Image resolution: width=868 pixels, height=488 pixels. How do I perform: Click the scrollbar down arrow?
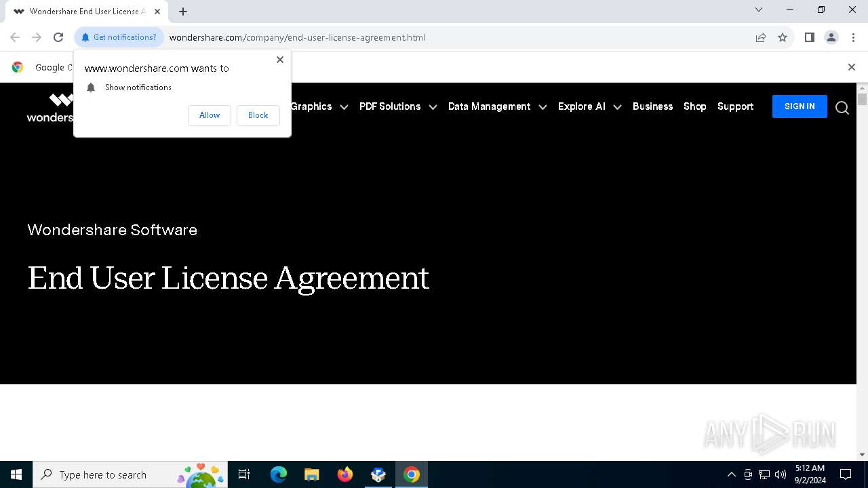pyautogui.click(x=862, y=455)
